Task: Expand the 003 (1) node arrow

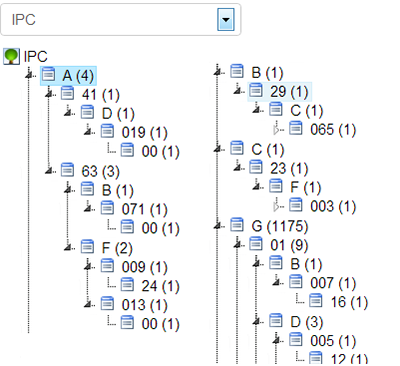Action: [276, 206]
